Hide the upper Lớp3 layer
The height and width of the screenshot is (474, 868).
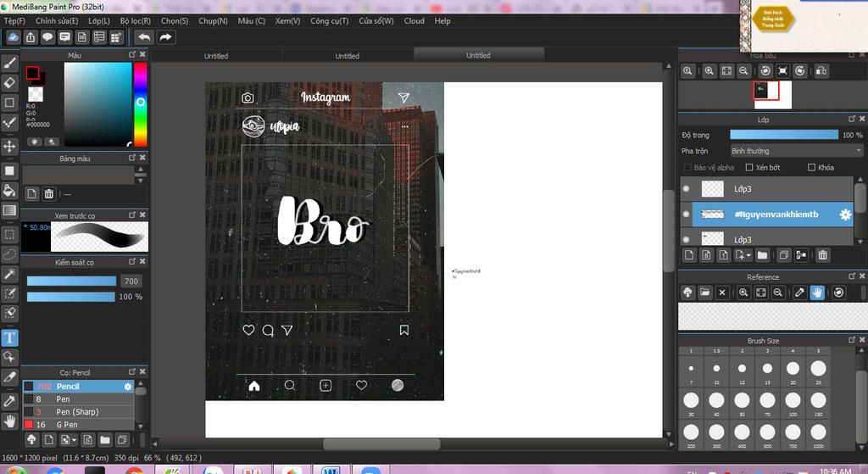(687, 189)
